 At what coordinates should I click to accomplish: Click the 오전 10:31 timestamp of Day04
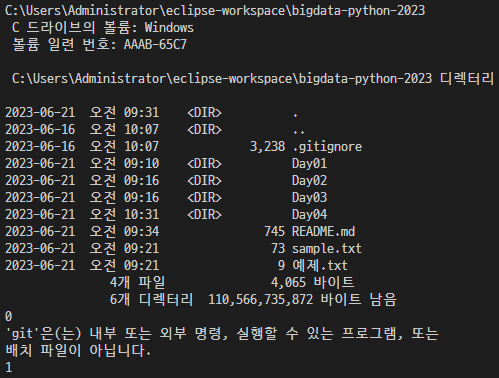point(124,215)
